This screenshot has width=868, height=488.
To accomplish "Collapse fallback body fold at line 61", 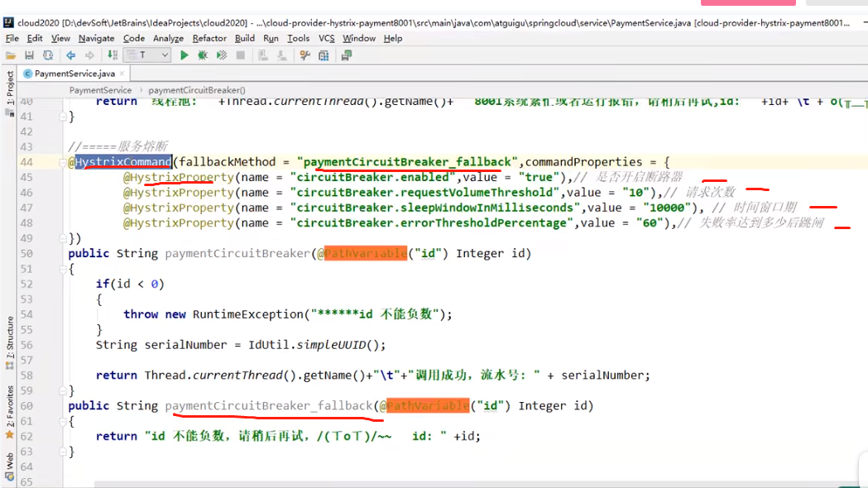I will [63, 421].
